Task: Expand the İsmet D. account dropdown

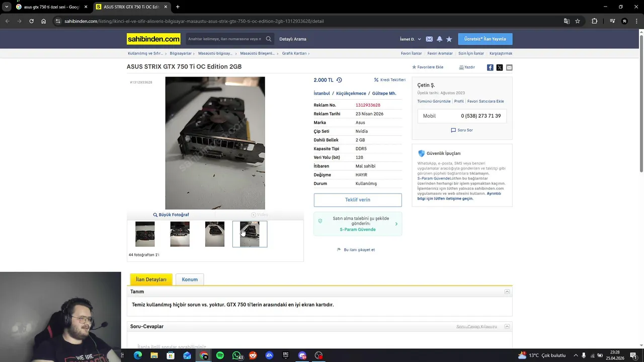Action: click(411, 39)
